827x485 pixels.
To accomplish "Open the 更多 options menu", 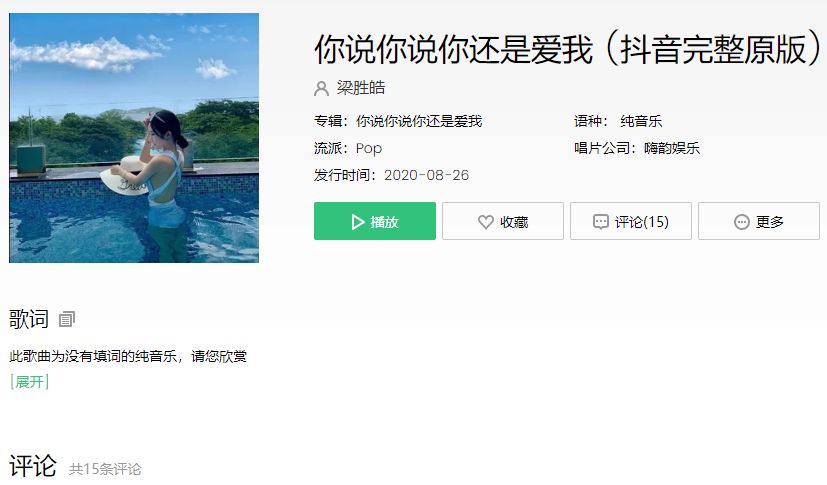I will [759, 221].
